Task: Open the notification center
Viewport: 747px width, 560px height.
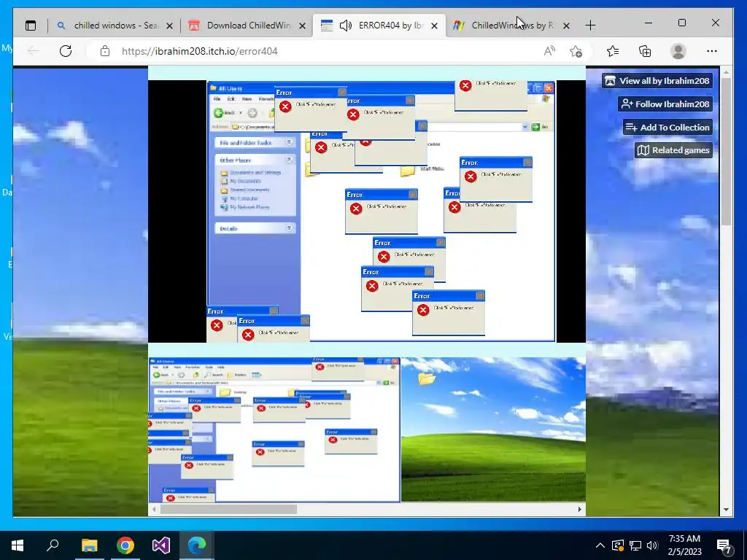Action: pos(724,546)
